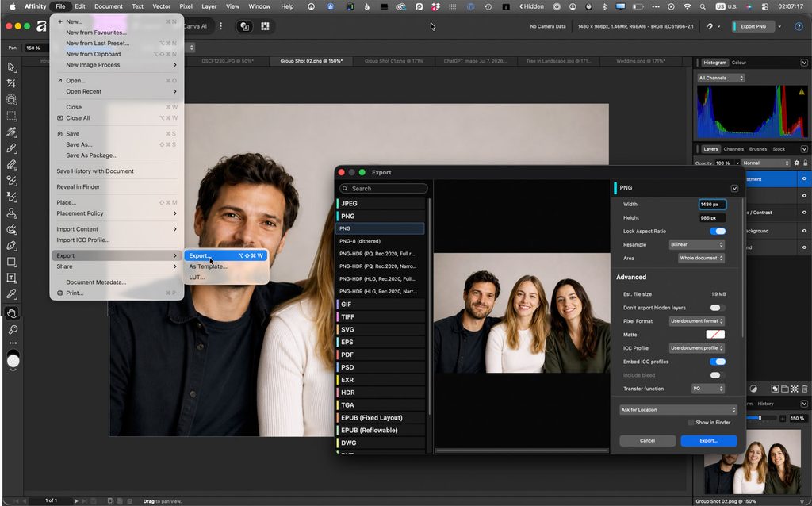Click blue Export button in dialog
Viewport: 812px width, 506px height.
[x=708, y=441]
